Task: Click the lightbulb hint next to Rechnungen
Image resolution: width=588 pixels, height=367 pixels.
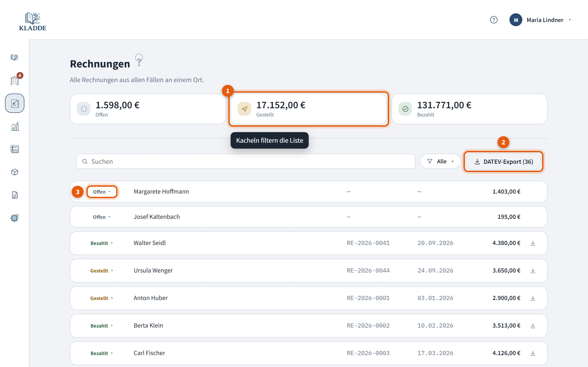Action: [139, 60]
